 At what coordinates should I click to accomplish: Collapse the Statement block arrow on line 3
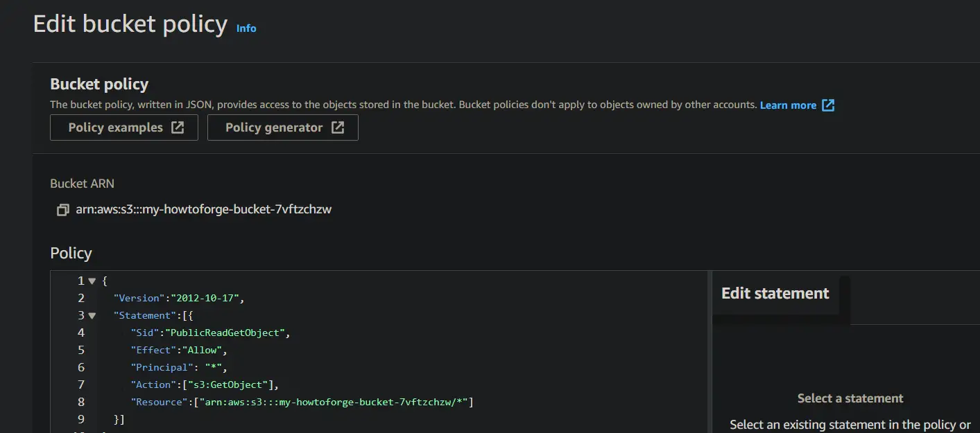click(x=92, y=316)
